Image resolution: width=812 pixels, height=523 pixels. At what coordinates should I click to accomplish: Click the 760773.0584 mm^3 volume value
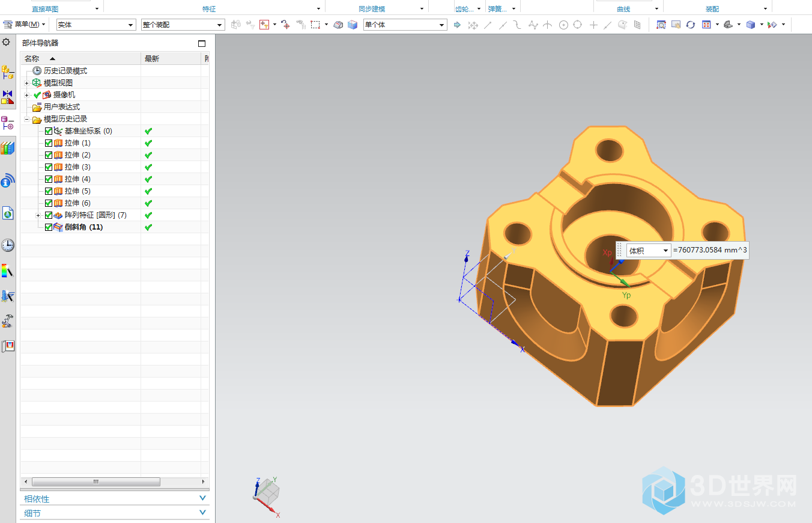click(710, 250)
